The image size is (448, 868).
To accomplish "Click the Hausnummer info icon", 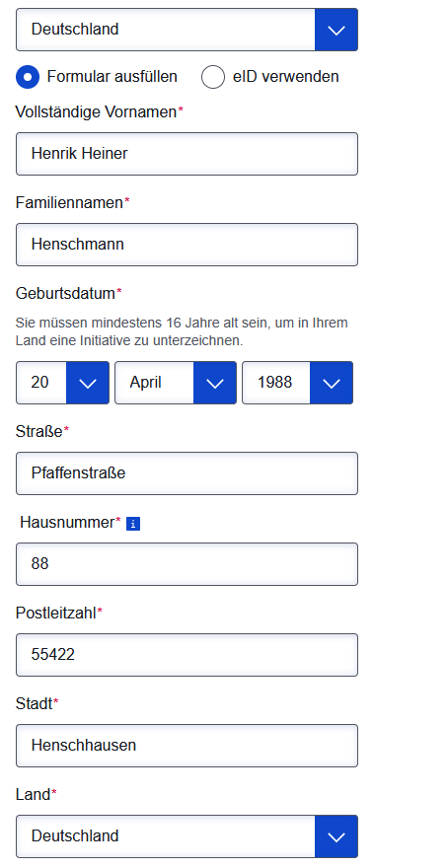I will point(133,524).
